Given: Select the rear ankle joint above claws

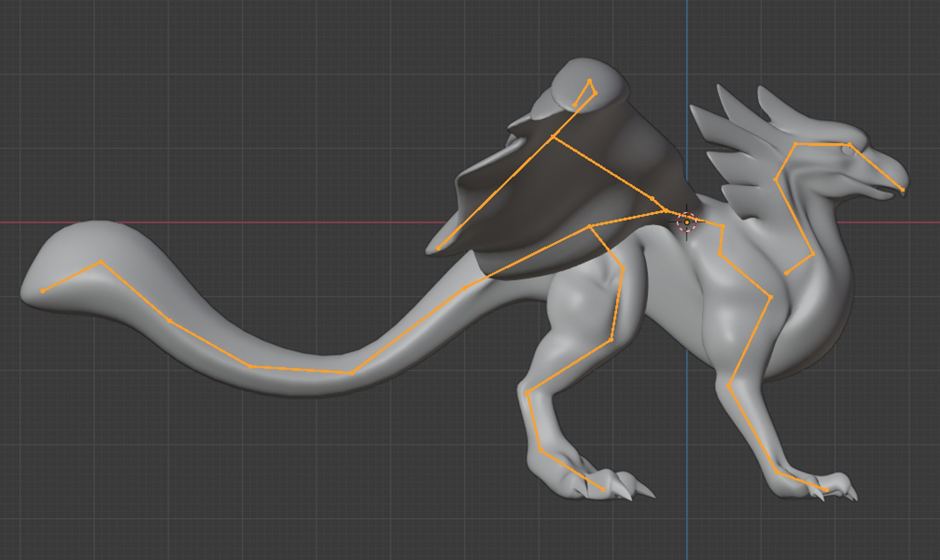Looking at the screenshot, I should coord(541,451).
